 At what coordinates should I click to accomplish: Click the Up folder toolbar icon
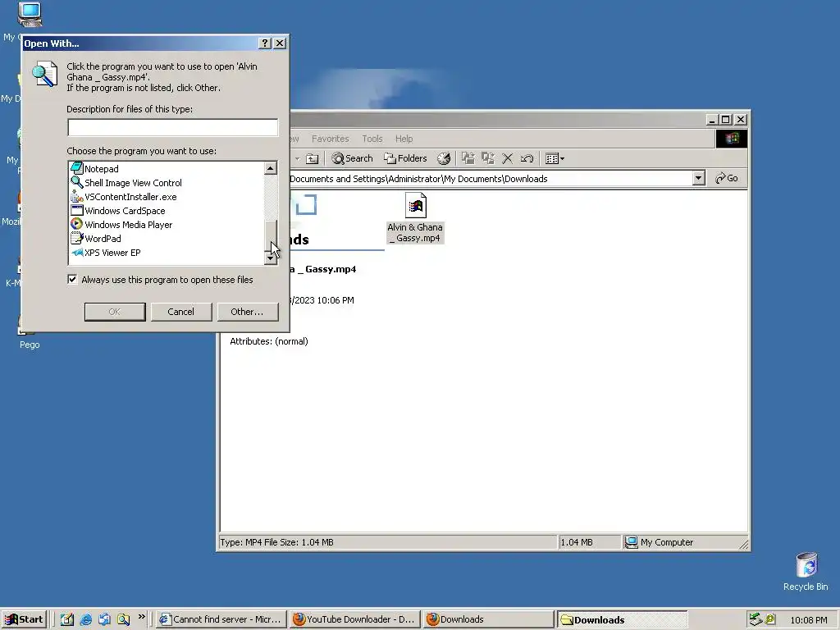point(312,158)
